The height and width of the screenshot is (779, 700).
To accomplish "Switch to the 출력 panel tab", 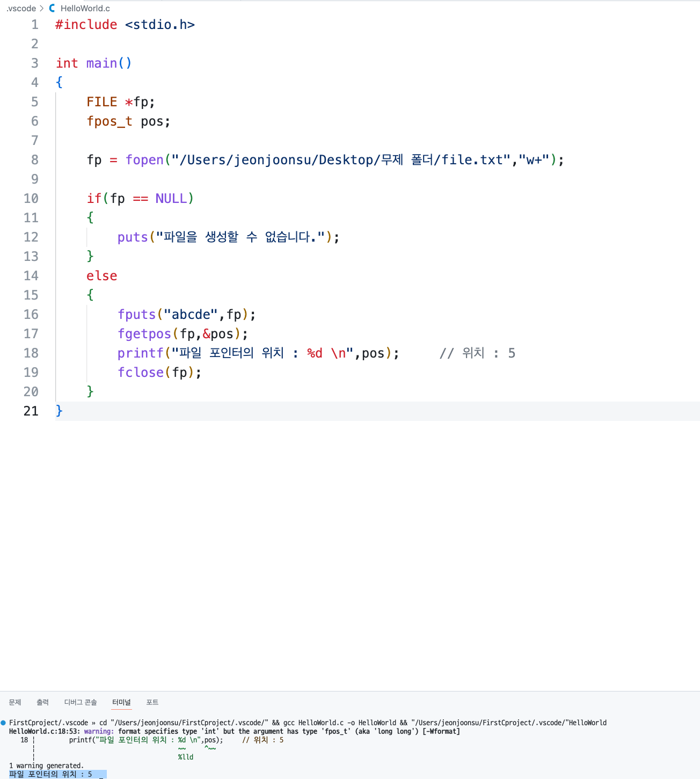I will click(42, 702).
